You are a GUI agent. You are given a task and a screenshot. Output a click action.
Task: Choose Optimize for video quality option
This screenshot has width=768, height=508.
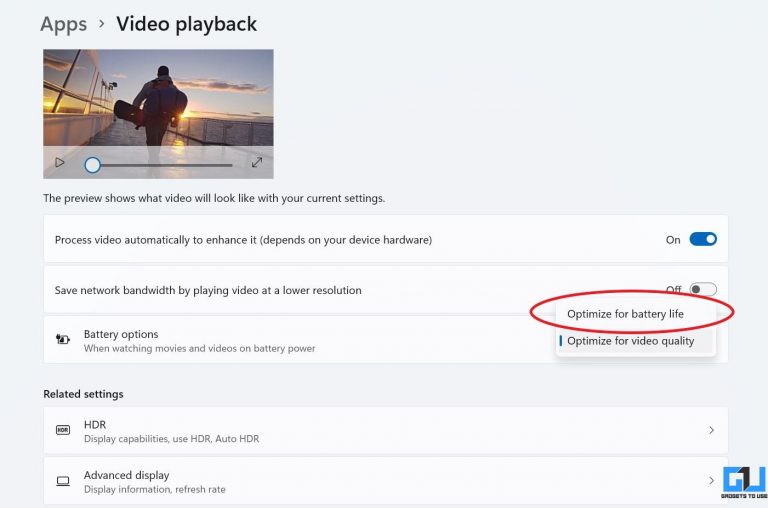click(x=636, y=341)
